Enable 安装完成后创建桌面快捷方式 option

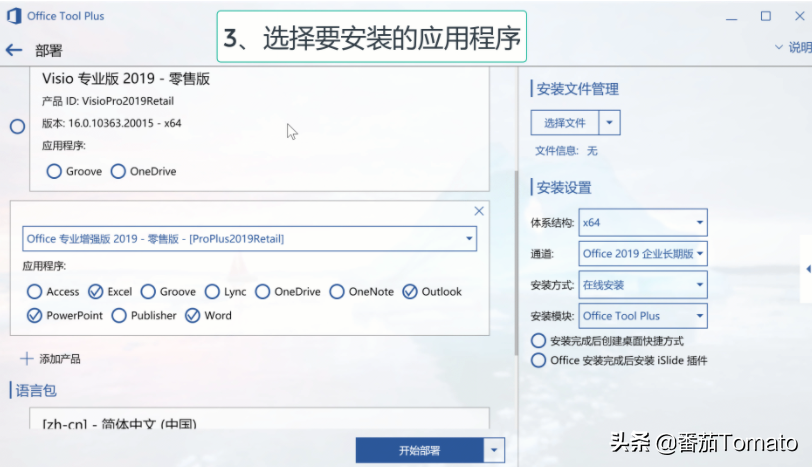coord(539,341)
